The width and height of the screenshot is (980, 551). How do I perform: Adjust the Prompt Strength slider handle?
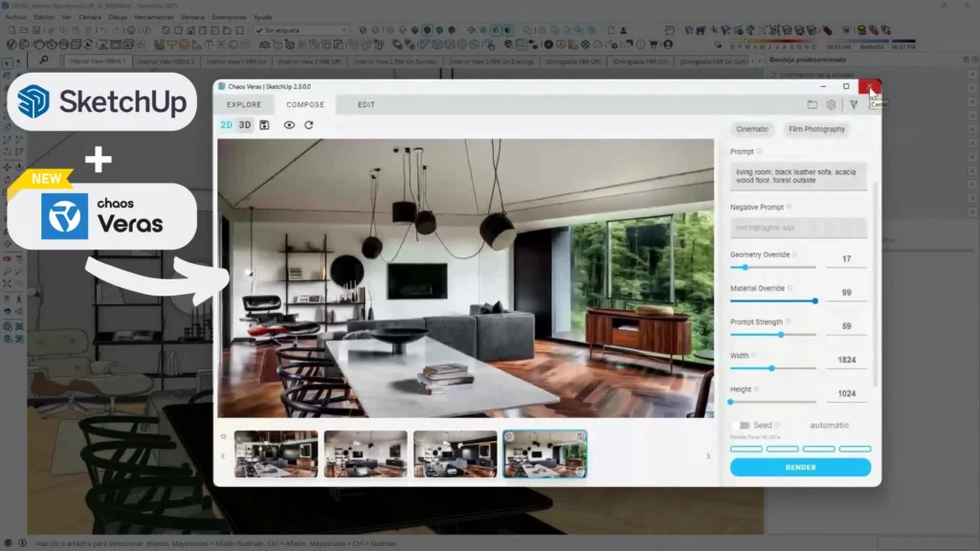point(781,335)
